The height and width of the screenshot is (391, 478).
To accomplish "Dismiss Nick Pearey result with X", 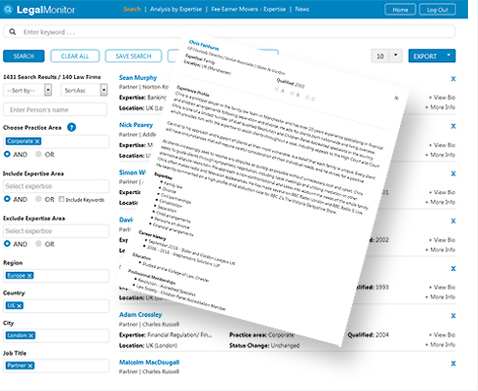I will [453, 126].
